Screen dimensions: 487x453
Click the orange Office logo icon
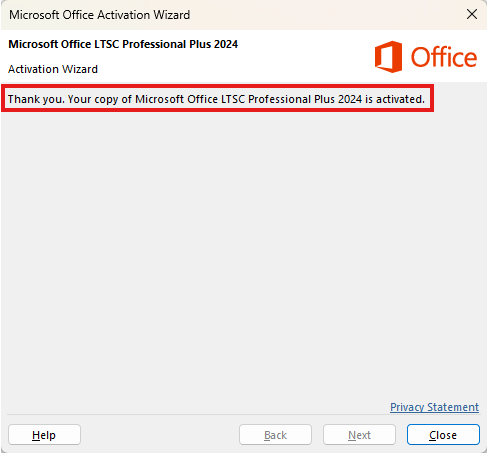tap(388, 57)
